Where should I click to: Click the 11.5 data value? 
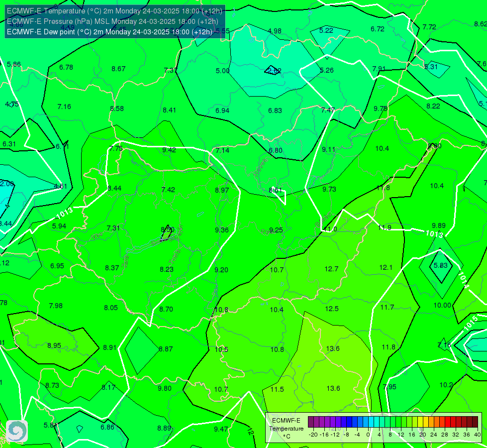click(x=277, y=390)
